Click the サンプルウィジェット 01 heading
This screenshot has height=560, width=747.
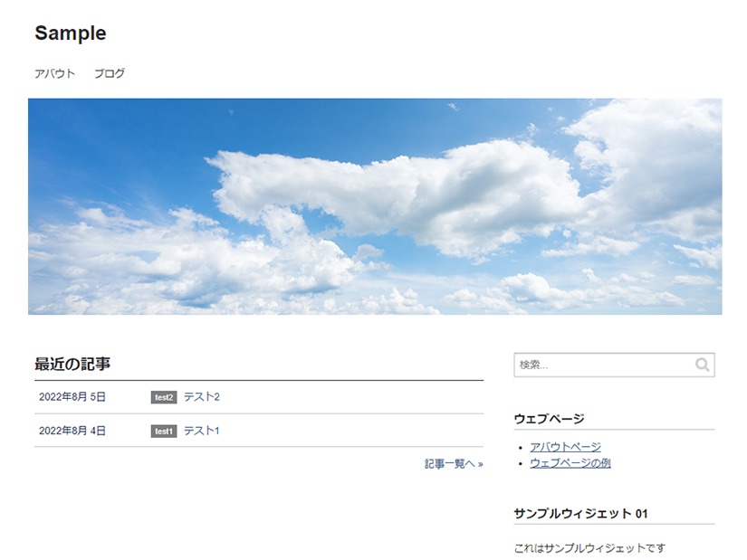pos(580,513)
